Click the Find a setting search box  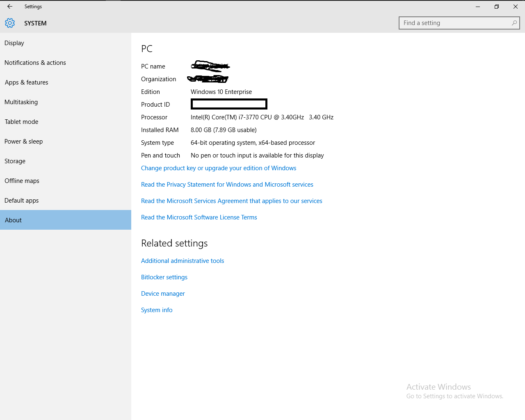click(451, 23)
